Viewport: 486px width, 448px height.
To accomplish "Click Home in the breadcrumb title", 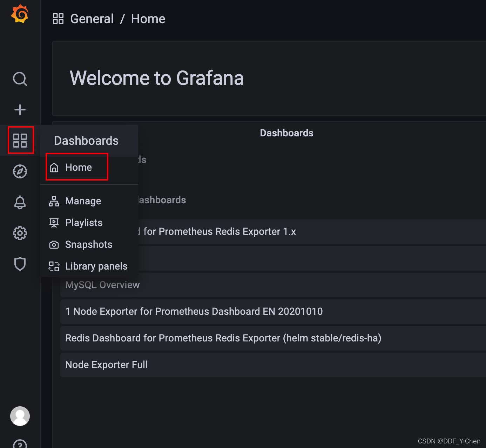I will point(148,19).
